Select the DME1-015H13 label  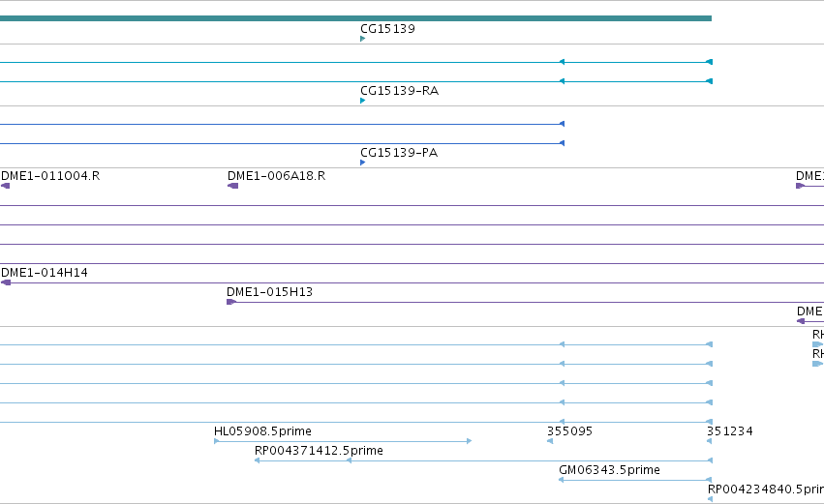coord(269,292)
